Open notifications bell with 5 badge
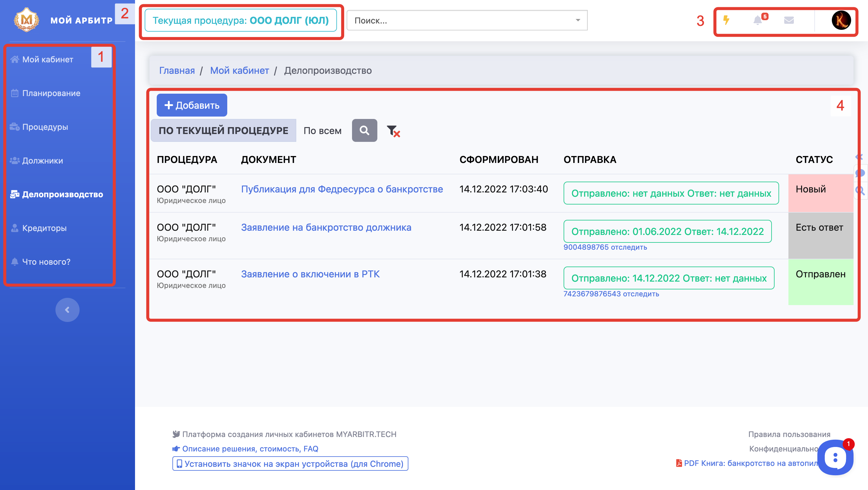Viewport: 868px width, 490px height. point(758,20)
